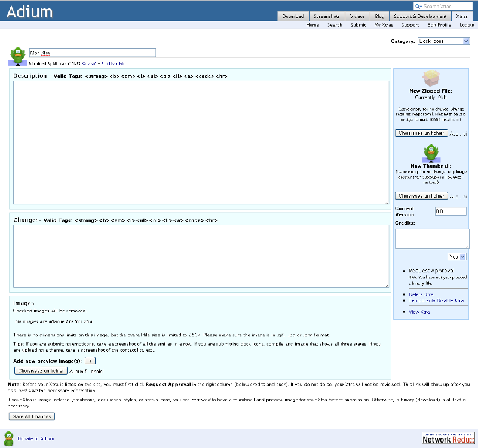478x448 pixels.
Task: Click the Logout link in the top navigation
Action: coord(467,25)
